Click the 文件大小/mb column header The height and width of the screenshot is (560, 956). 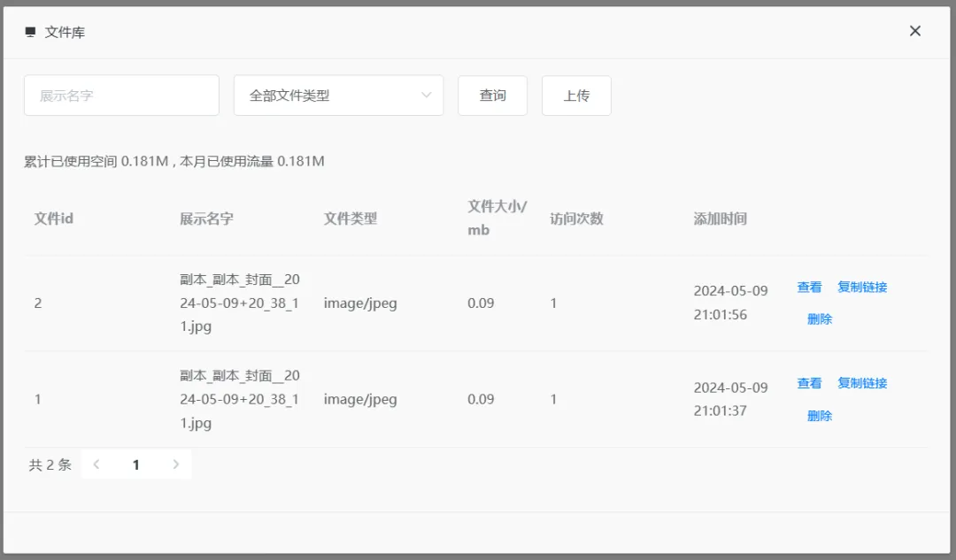pyautogui.click(x=497, y=219)
